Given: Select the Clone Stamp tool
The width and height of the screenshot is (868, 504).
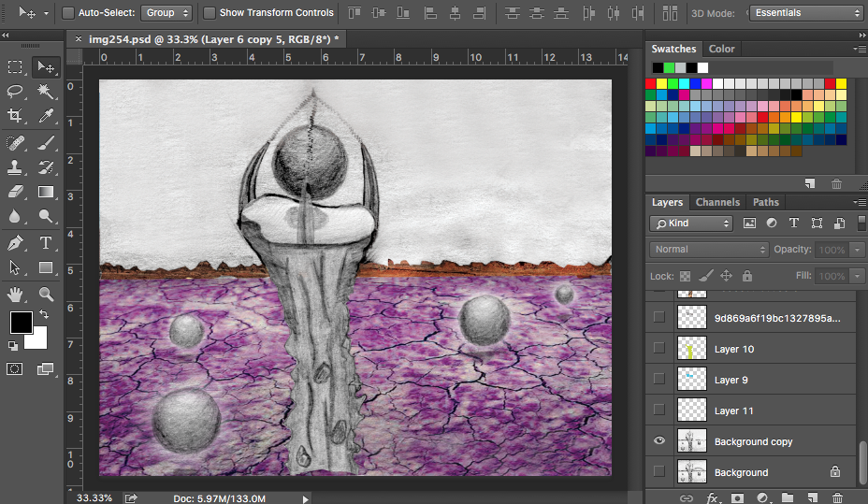Looking at the screenshot, I should [16, 167].
